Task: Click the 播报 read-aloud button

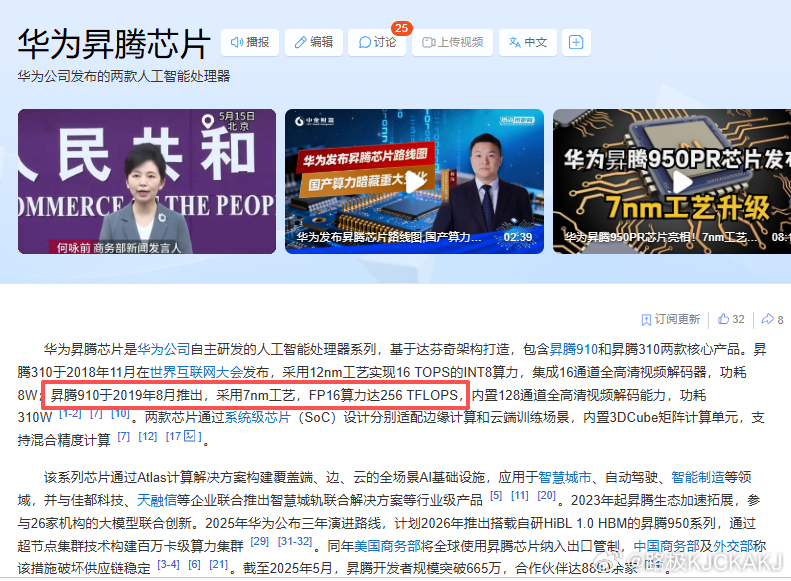Action: tap(250, 42)
